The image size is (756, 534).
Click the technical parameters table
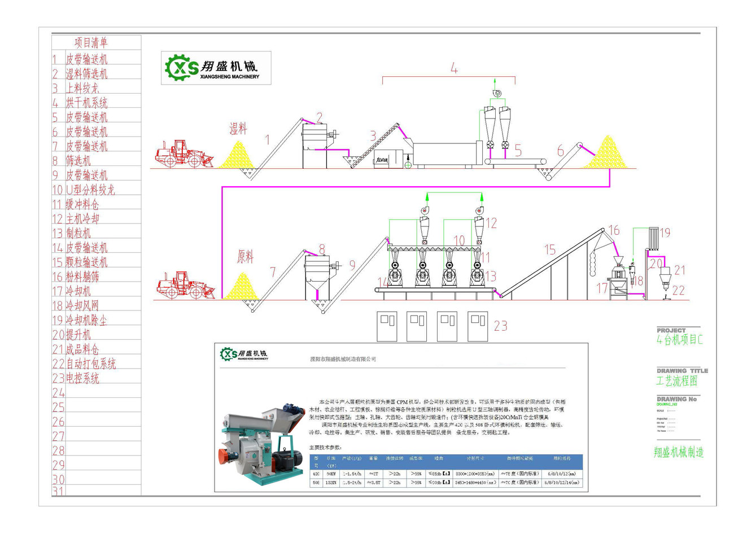445,471
